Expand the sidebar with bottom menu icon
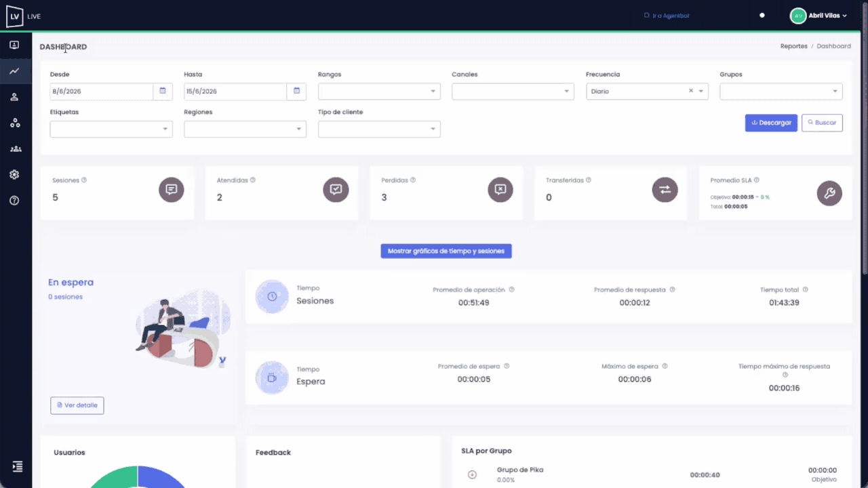Image resolution: width=868 pixels, height=488 pixels. pyautogui.click(x=18, y=466)
